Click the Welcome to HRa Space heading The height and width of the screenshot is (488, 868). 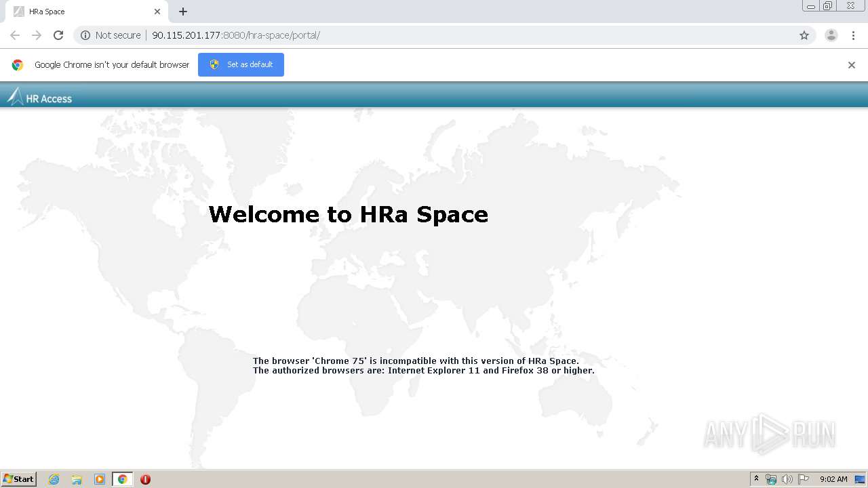(349, 214)
